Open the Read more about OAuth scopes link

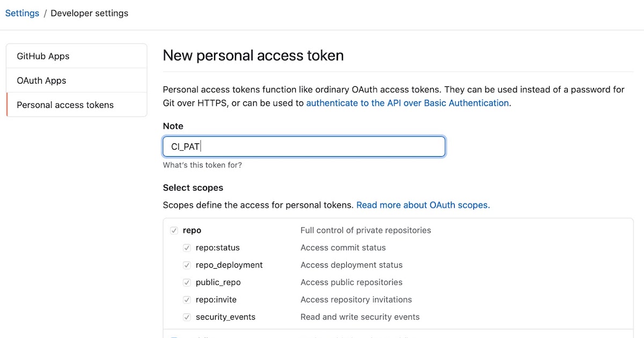click(x=423, y=204)
